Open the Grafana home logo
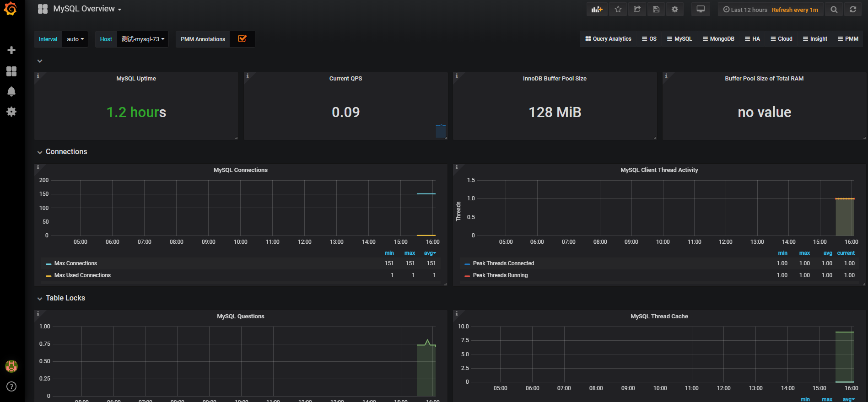 [x=10, y=9]
